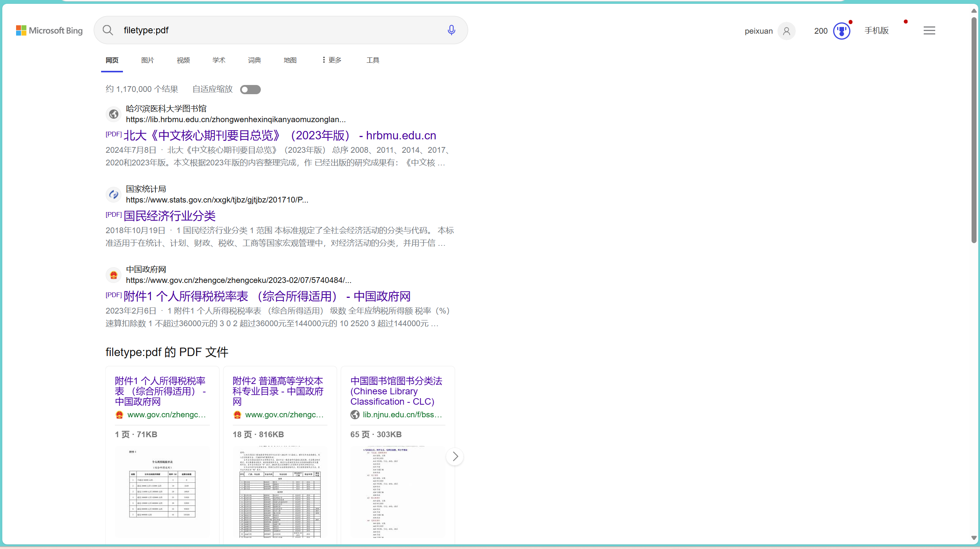Image resolution: width=980 pixels, height=549 pixels.
Task: Click the 哈尔滨医科大学图书馆 globe favicon
Action: [113, 114]
